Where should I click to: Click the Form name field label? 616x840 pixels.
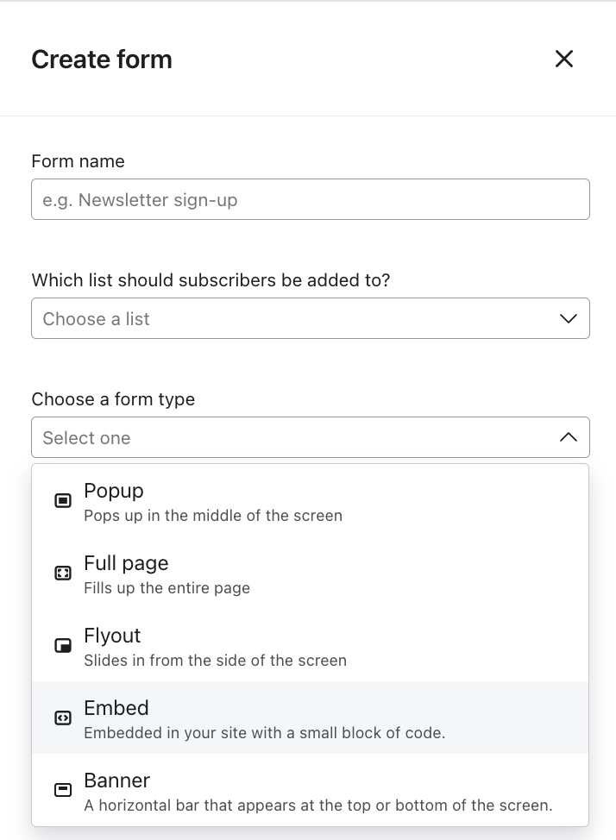pos(78,161)
